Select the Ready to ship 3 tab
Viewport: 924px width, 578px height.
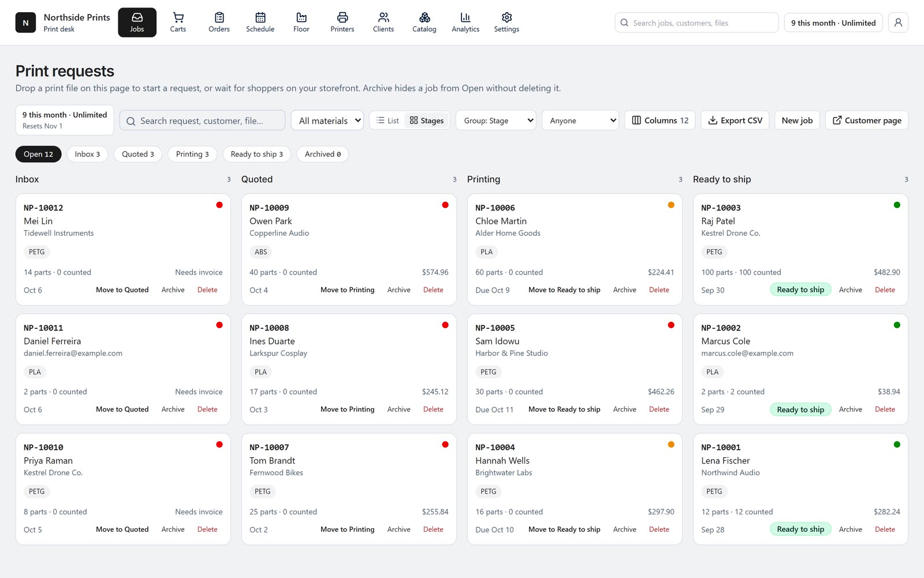point(257,154)
